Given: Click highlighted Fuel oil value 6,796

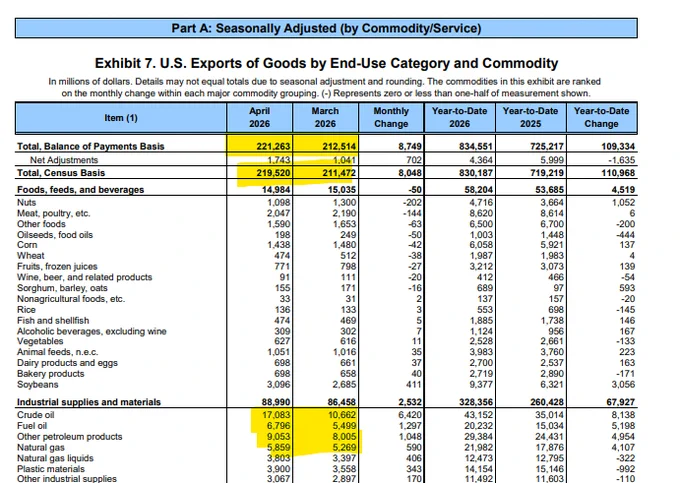Looking at the screenshot, I should point(278,426).
